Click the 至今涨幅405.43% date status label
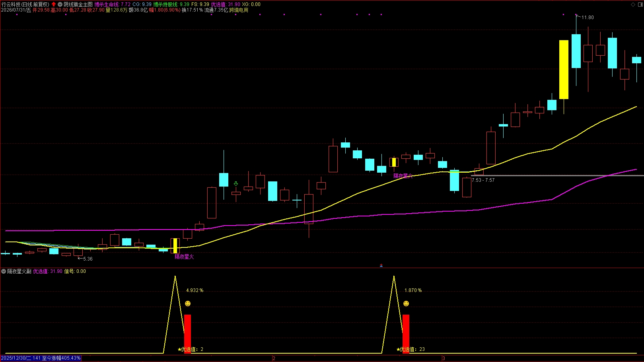This screenshot has height=362, width=644. tap(41, 358)
